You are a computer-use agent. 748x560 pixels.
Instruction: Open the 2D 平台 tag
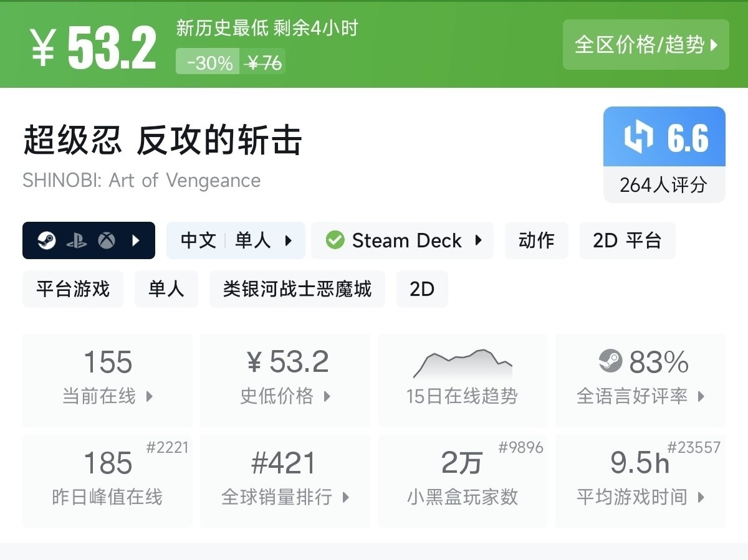click(x=626, y=240)
